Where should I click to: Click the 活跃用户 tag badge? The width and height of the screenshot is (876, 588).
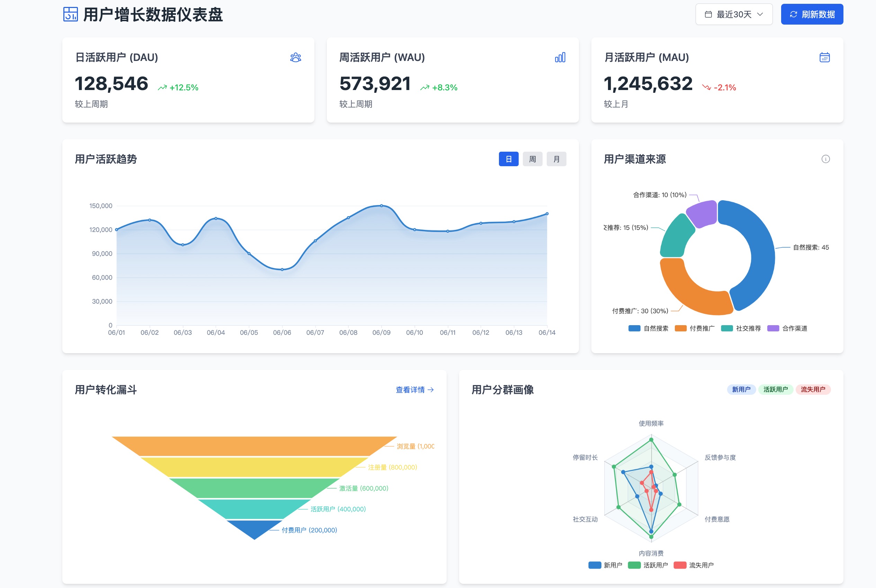(x=775, y=389)
